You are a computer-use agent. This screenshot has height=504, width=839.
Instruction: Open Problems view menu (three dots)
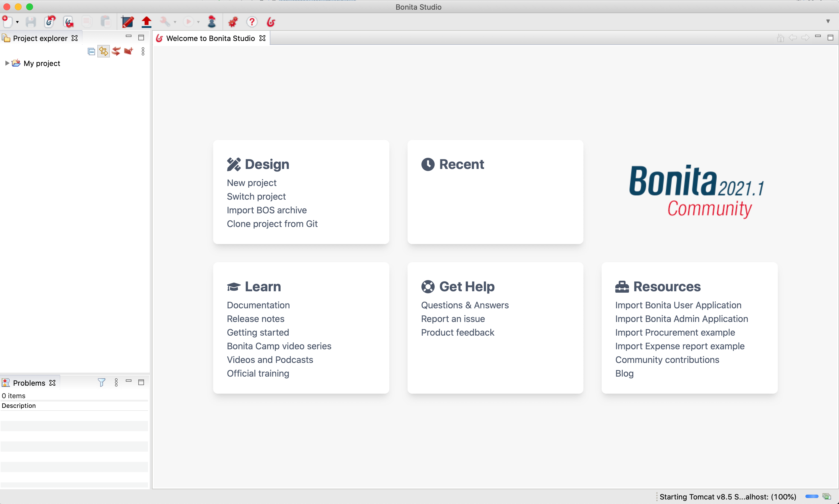tap(116, 383)
